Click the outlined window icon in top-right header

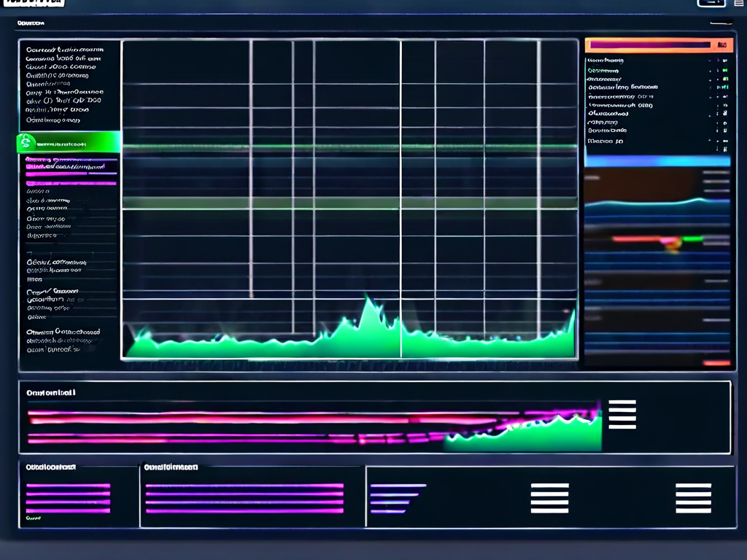point(711,3)
